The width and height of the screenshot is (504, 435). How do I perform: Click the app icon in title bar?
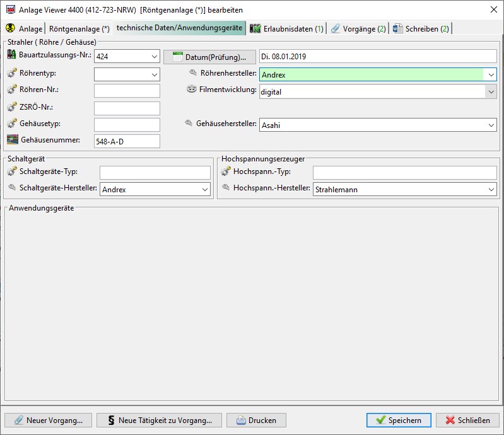point(9,9)
